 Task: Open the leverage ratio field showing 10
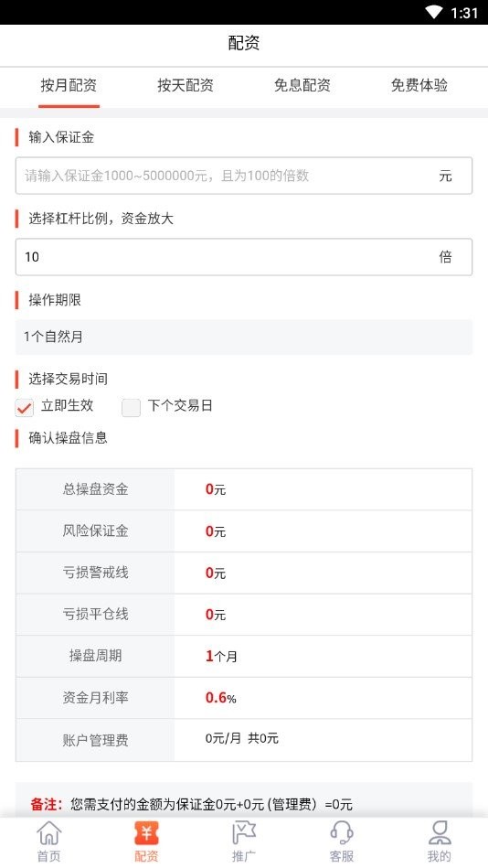[244, 257]
